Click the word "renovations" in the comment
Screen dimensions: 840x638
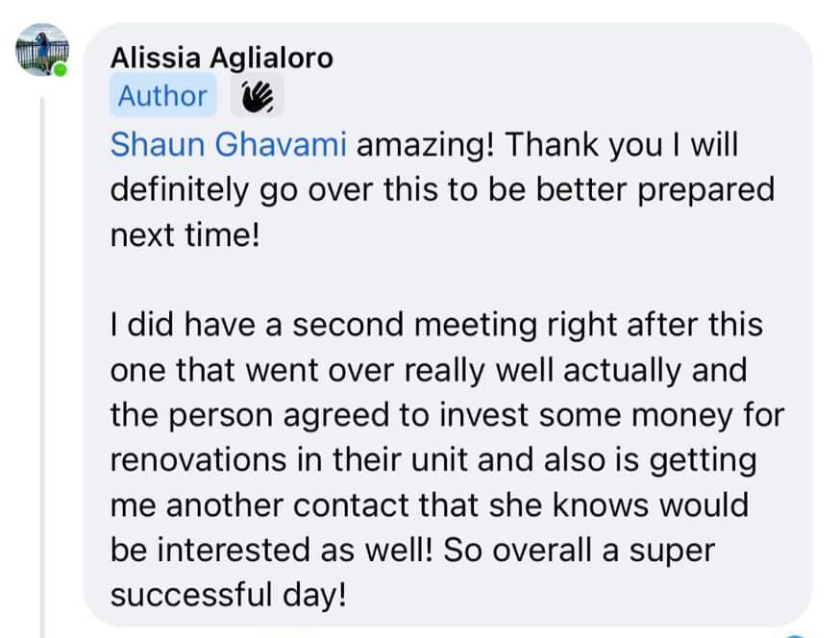point(198,460)
